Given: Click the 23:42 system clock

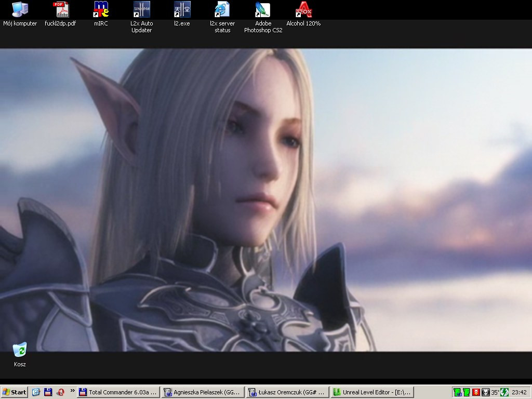Looking at the screenshot, I should [x=519, y=393].
